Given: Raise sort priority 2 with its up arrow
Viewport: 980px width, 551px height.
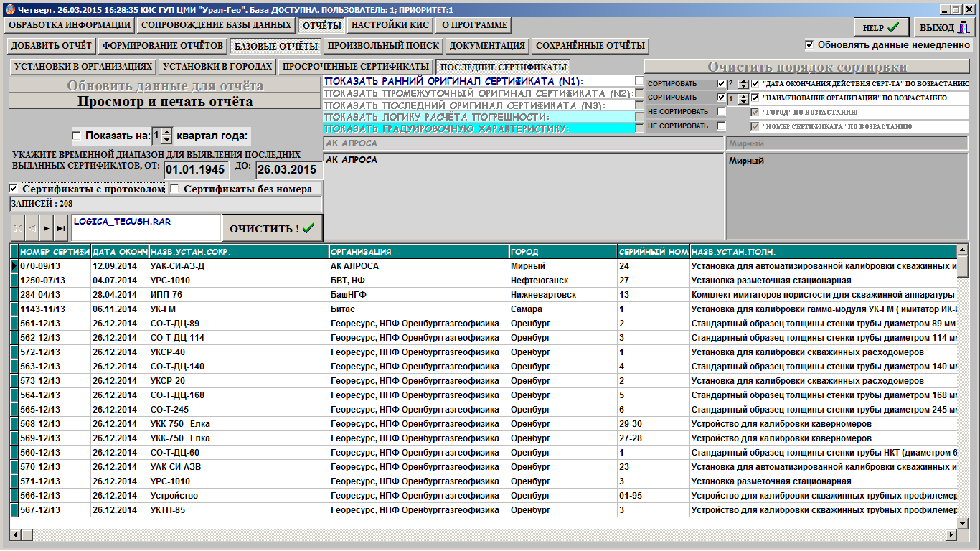Looking at the screenshot, I should [x=743, y=81].
